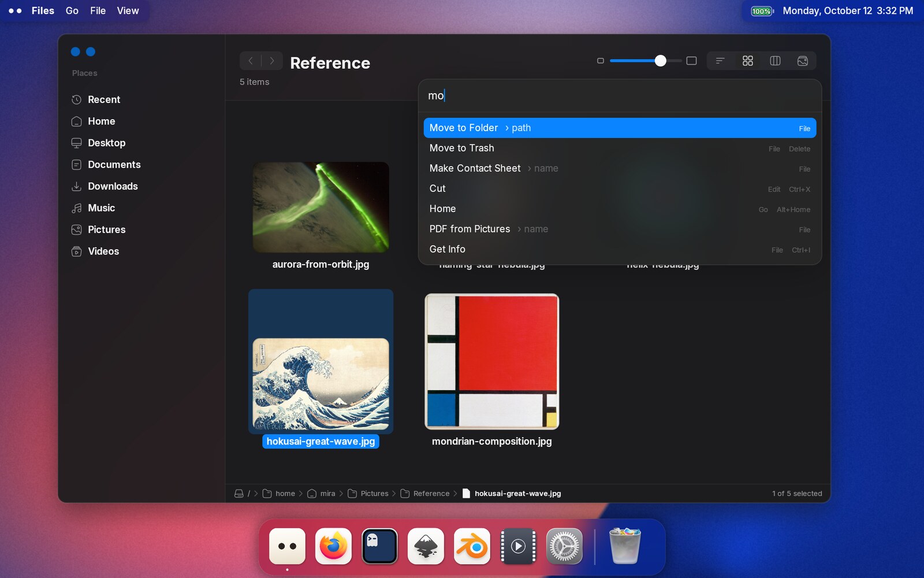Open the View menu
This screenshot has width=924, height=578.
tap(128, 10)
